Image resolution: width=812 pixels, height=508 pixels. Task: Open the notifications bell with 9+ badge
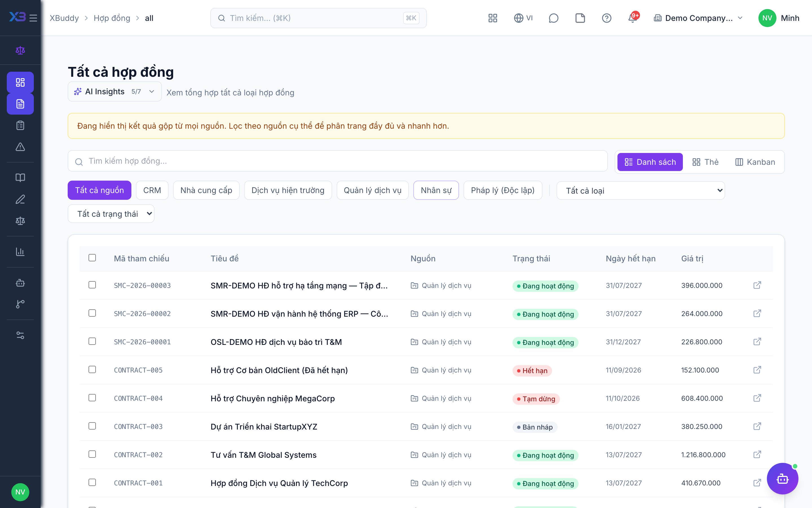633,17
